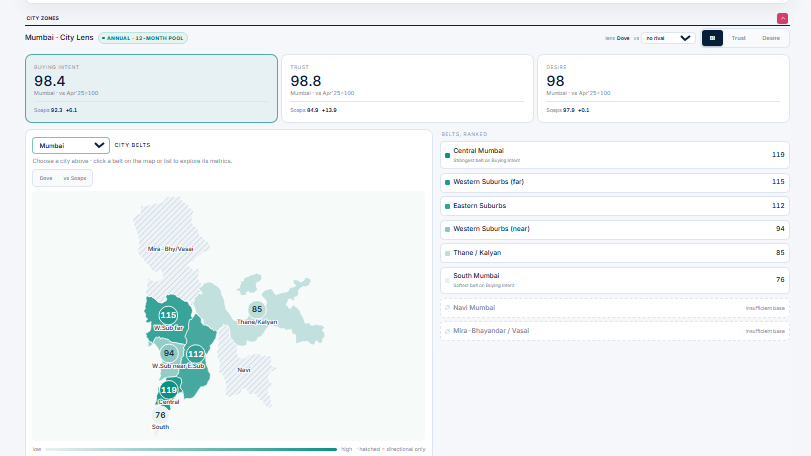Click the 112 E.Sub map marker
Screen dimensions: 811x456
tap(196, 354)
